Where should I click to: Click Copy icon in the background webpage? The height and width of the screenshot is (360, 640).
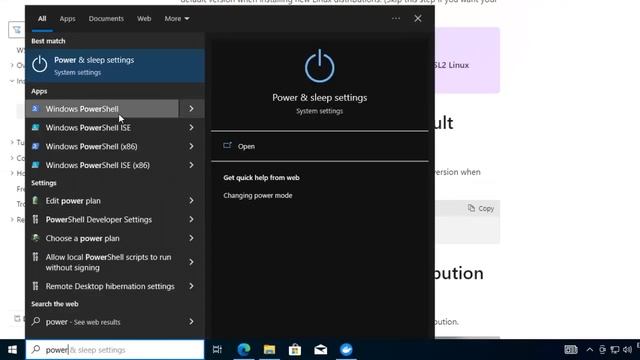click(471, 208)
